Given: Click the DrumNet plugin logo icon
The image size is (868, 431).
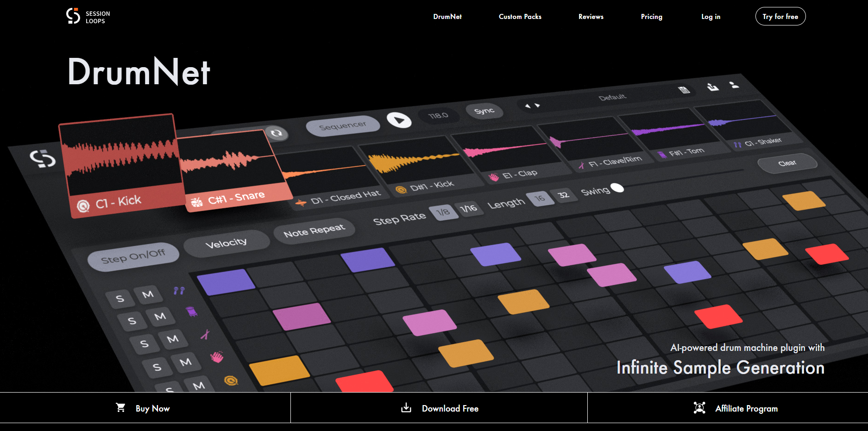Looking at the screenshot, I should tap(43, 159).
